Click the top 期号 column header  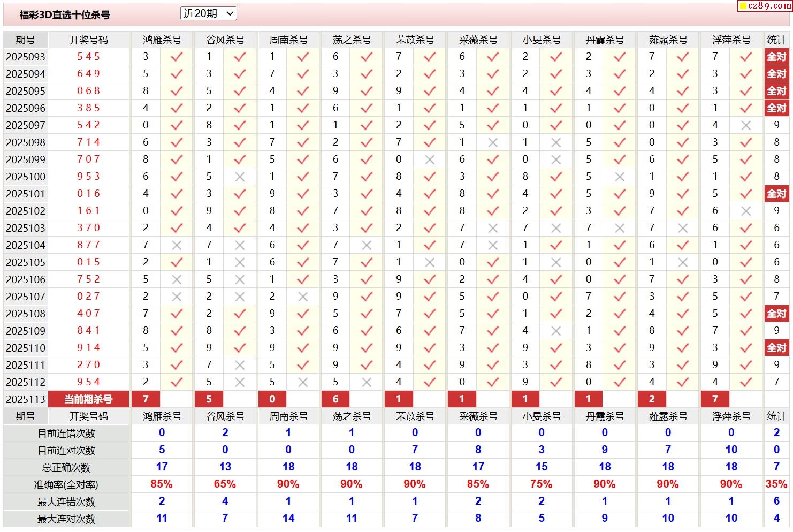(x=26, y=40)
